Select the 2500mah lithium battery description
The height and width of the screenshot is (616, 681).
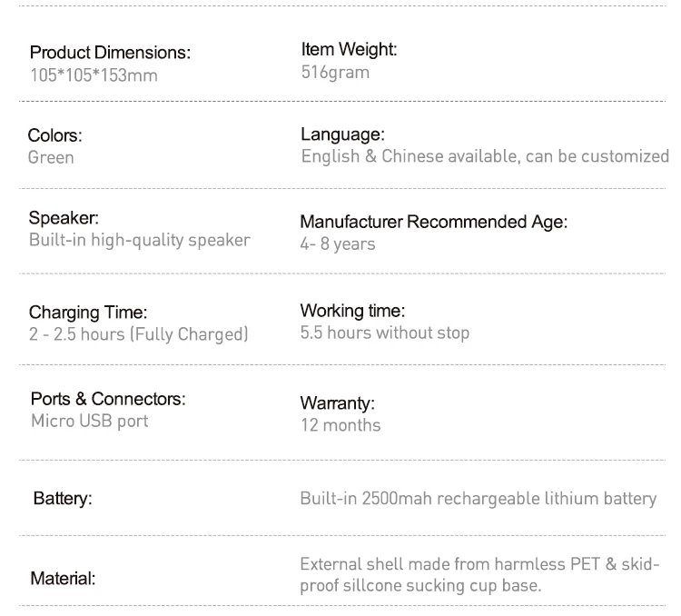(x=478, y=498)
